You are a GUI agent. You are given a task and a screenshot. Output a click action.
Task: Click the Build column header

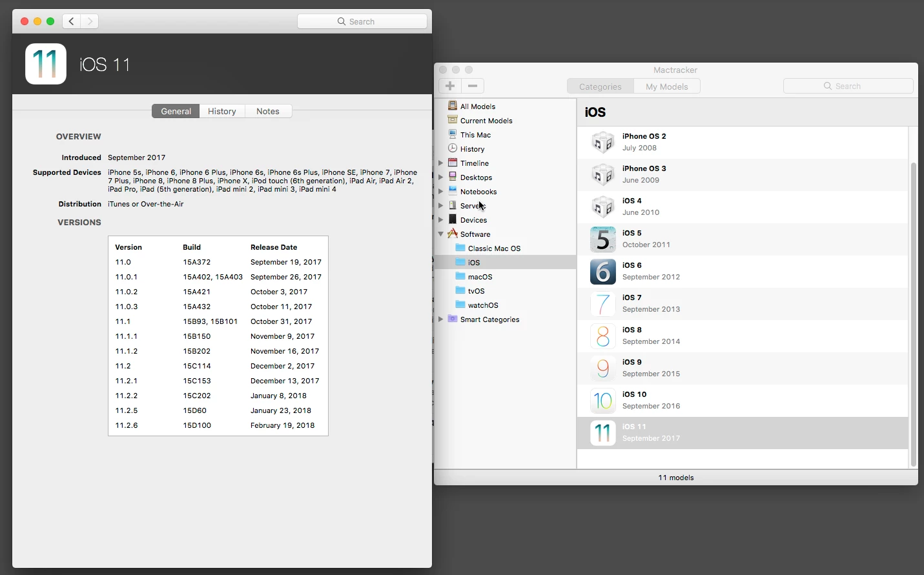coord(192,247)
